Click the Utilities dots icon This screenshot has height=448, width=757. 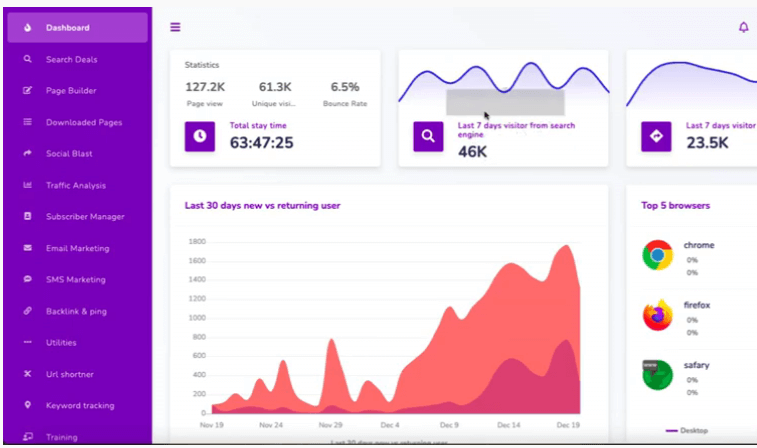click(x=28, y=342)
